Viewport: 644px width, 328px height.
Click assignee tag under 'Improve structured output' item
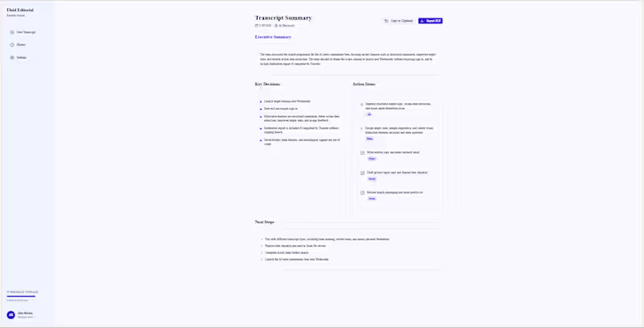tap(369, 114)
